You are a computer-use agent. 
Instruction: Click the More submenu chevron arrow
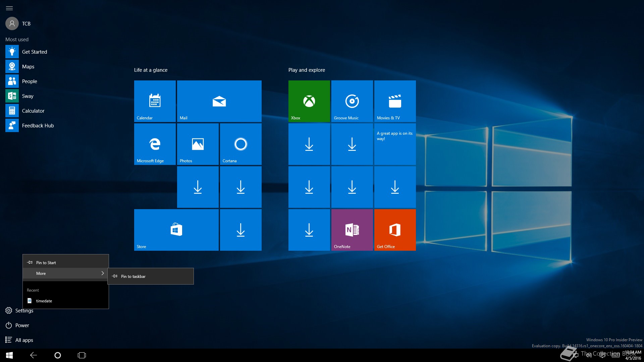point(103,273)
